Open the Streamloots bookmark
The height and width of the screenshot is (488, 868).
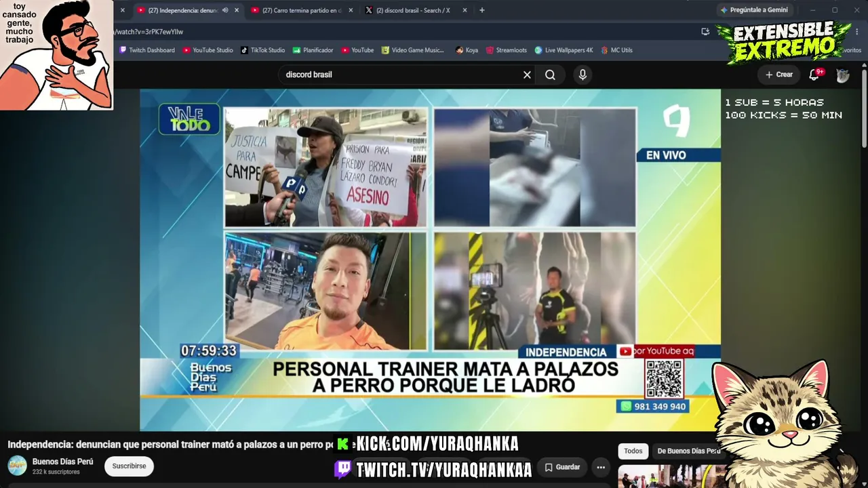506,50
